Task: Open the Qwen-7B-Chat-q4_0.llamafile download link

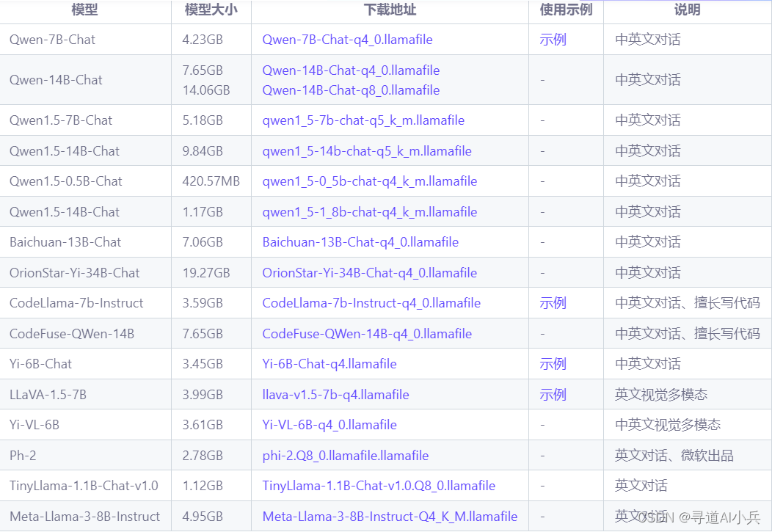Action: click(x=347, y=40)
